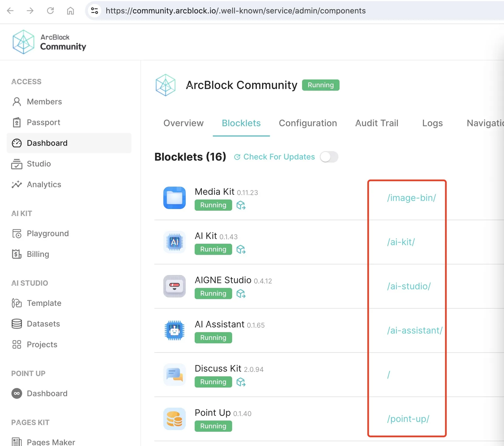The height and width of the screenshot is (446, 504).
Task: Open Passport in the sidebar
Action: click(x=69, y=122)
